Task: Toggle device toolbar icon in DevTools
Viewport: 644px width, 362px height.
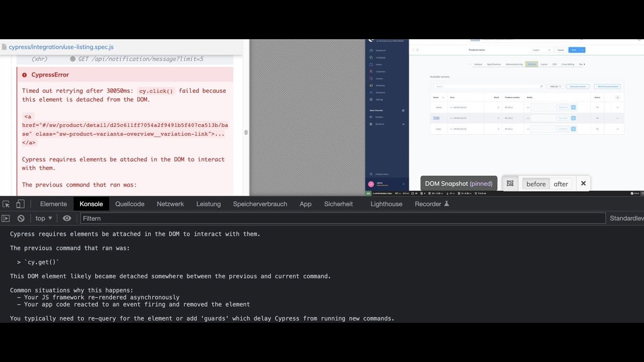Action: pyautogui.click(x=20, y=204)
